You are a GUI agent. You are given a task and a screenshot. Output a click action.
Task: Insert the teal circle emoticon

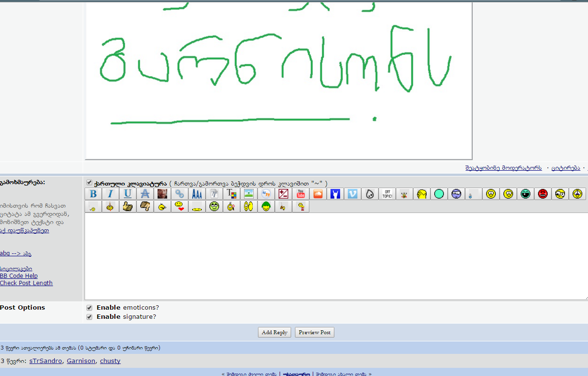(439, 194)
